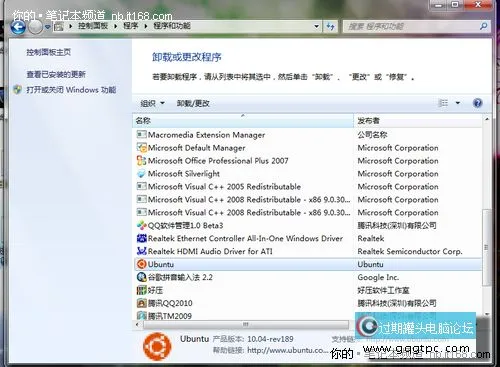Click Realtek HDMI Audio Driver icon

click(x=141, y=251)
